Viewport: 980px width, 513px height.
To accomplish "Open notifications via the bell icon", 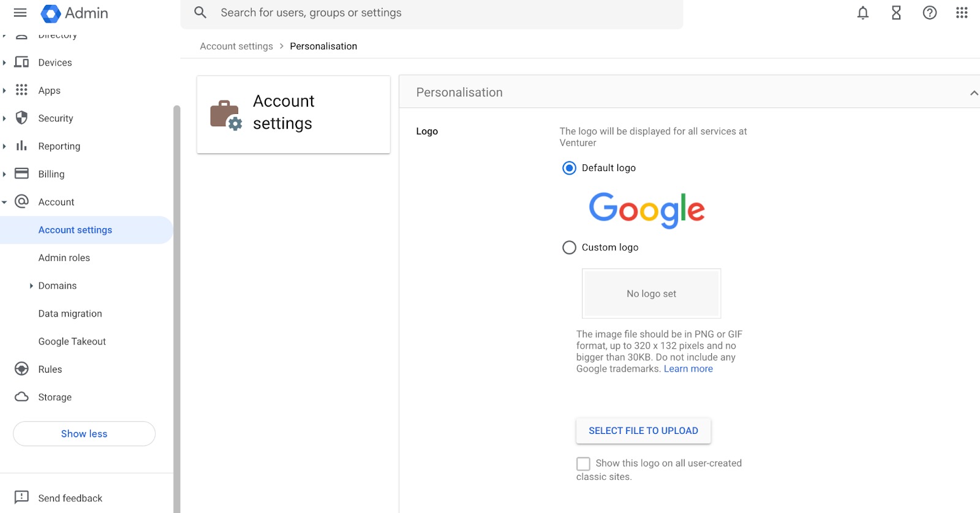I will (x=862, y=12).
